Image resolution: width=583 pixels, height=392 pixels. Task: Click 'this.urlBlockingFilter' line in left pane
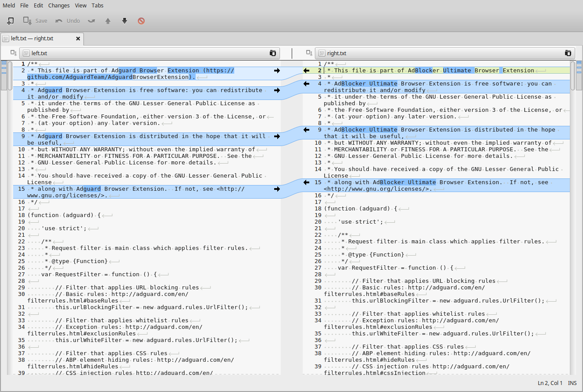[152, 307]
